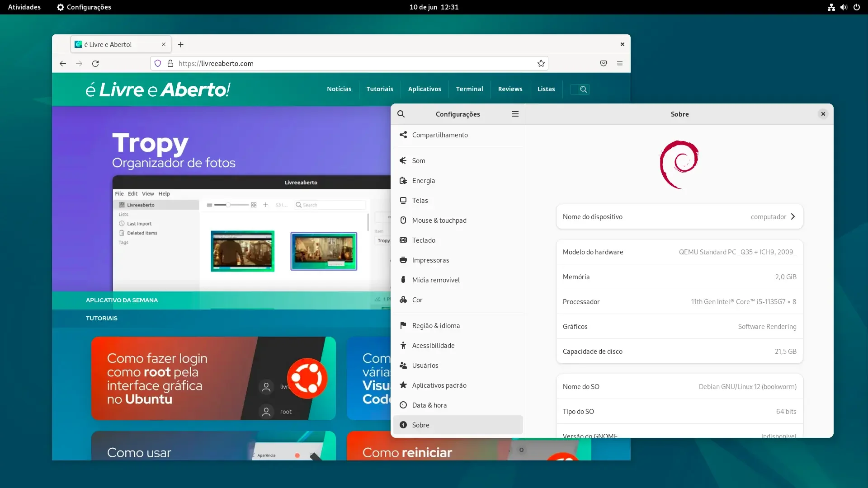Open the Tropy Organizador de fotos banner

point(222,199)
